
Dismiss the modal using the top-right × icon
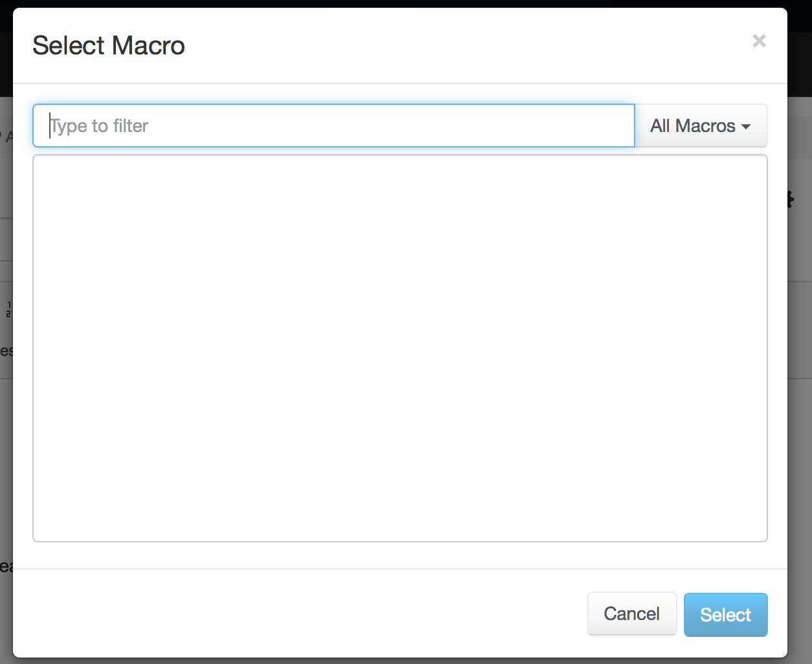760,41
